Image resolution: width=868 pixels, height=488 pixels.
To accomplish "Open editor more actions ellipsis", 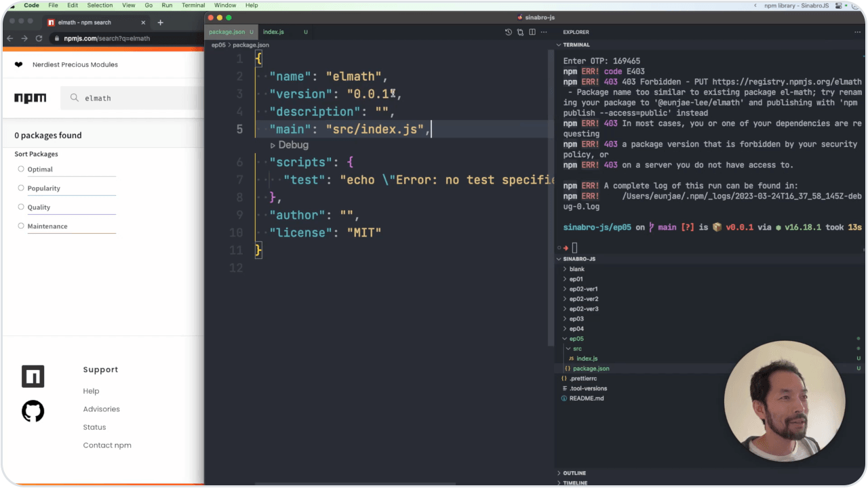I will 545,32.
